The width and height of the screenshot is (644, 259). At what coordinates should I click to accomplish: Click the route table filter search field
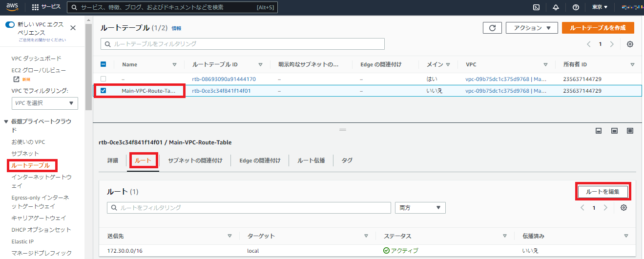[x=243, y=44]
